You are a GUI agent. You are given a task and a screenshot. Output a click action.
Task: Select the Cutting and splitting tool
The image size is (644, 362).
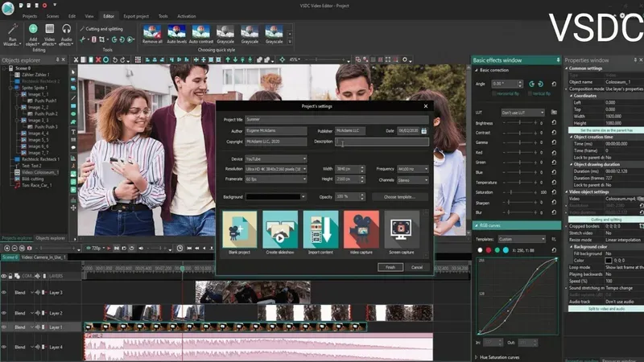click(101, 29)
